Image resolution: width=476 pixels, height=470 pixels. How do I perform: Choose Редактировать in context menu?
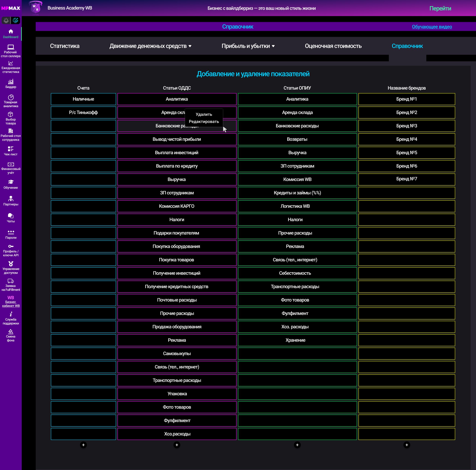coord(204,122)
